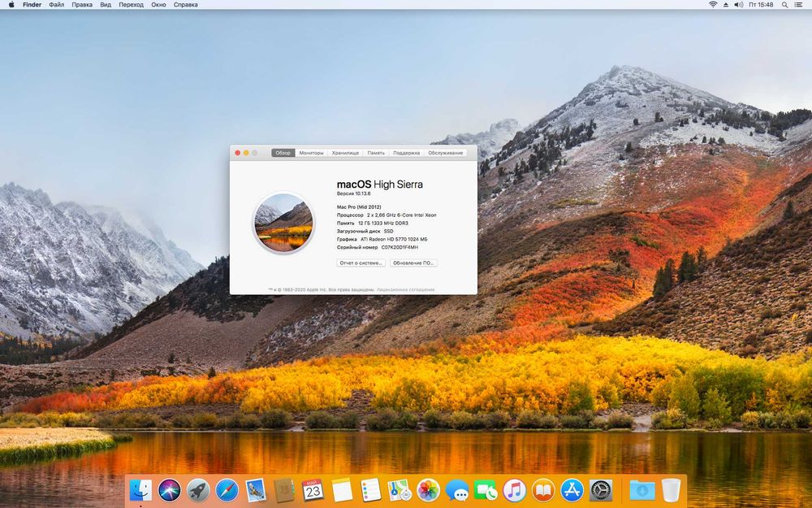Open the Окно menu
Screen dimensions: 812x508
pyautogui.click(x=158, y=5)
